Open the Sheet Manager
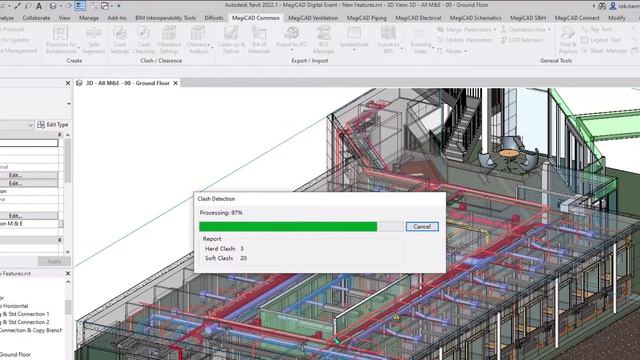Viewport: 640px width, 360px height. click(604, 51)
